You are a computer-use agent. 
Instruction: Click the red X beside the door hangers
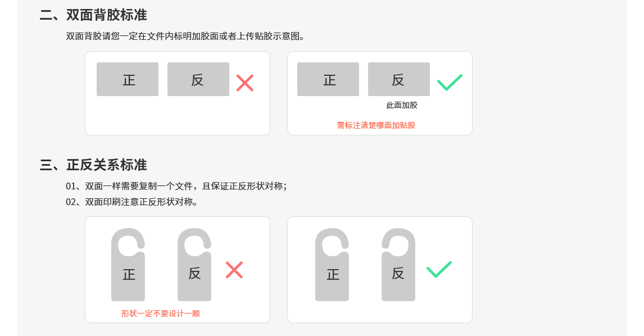(234, 270)
